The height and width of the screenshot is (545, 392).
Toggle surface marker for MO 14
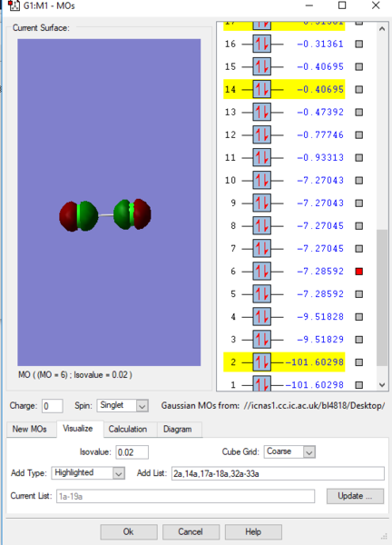359,90
